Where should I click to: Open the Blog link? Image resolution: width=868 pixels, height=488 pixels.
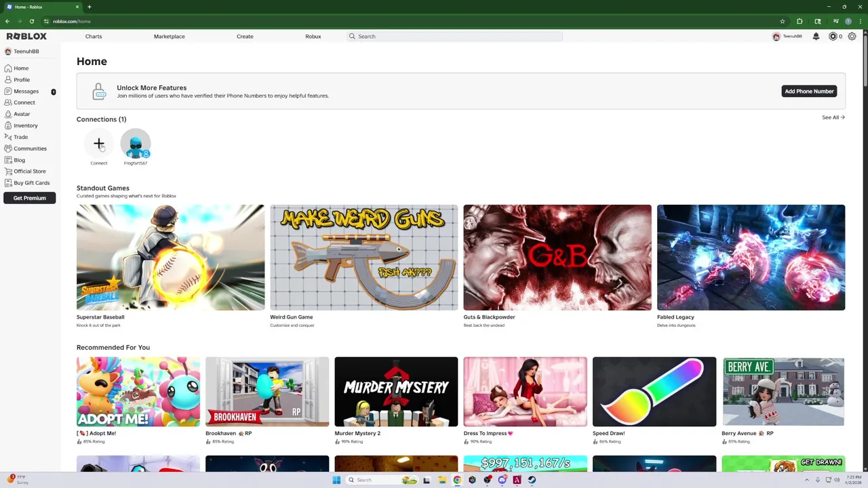[x=14, y=160]
